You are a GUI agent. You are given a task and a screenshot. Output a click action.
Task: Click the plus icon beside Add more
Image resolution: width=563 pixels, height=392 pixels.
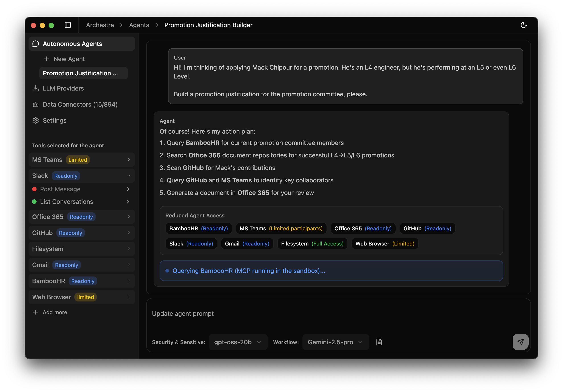point(36,312)
